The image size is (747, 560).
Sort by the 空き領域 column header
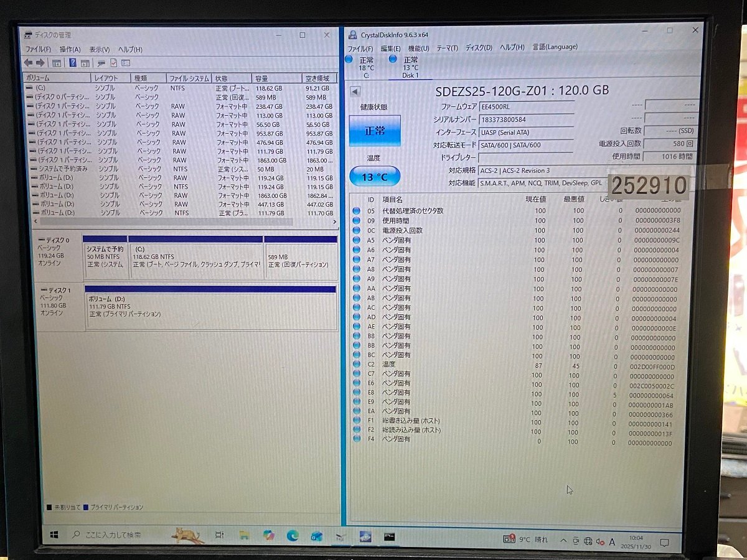click(x=320, y=78)
